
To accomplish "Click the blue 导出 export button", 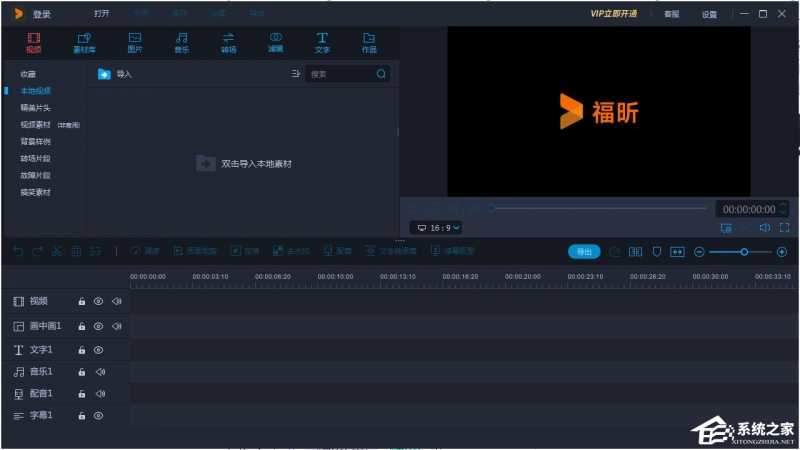I will pyautogui.click(x=584, y=252).
